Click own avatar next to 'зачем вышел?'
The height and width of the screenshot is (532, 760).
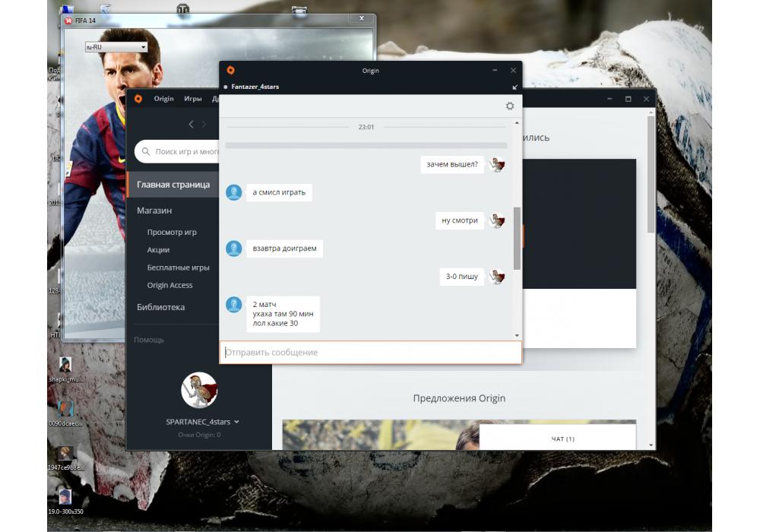(x=497, y=165)
